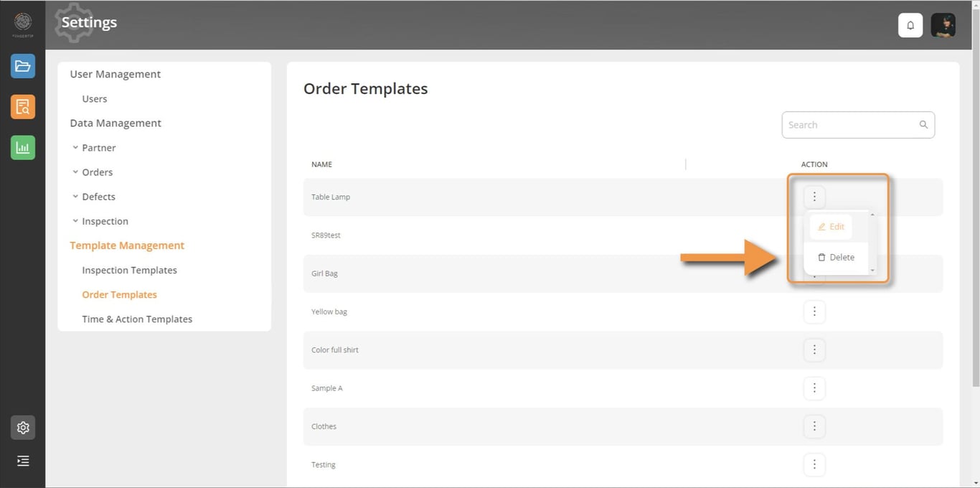Click the action menu scrollbar
Viewport: 980px width, 488px height.
872,243
